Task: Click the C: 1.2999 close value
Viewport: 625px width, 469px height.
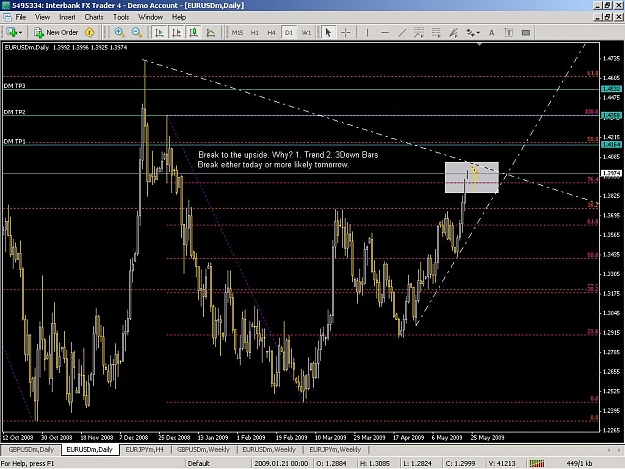Action: 460,463
